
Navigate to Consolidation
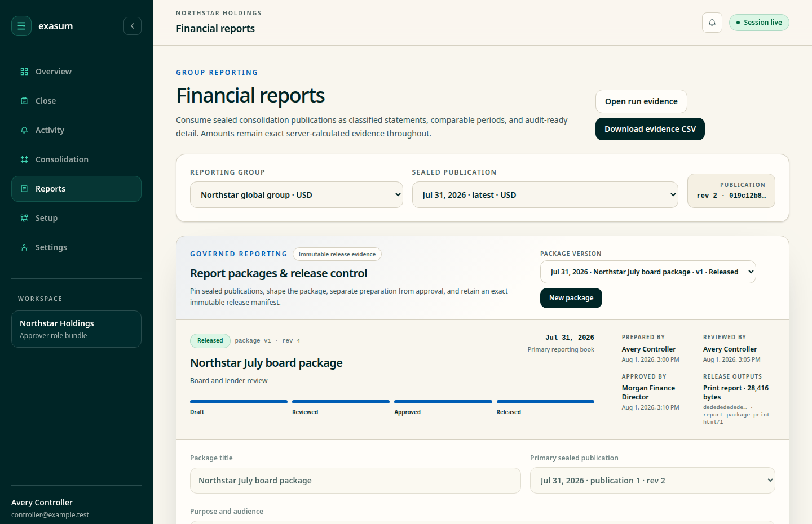click(x=76, y=159)
